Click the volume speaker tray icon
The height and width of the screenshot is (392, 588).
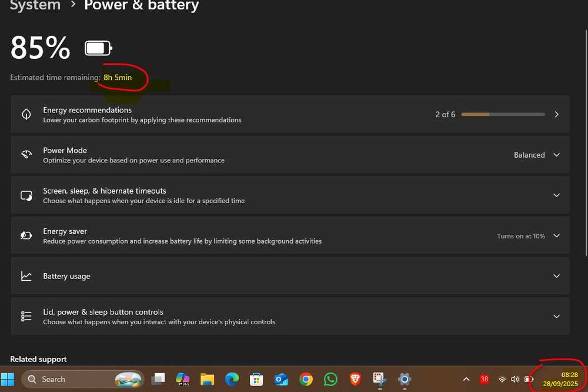coord(515,379)
